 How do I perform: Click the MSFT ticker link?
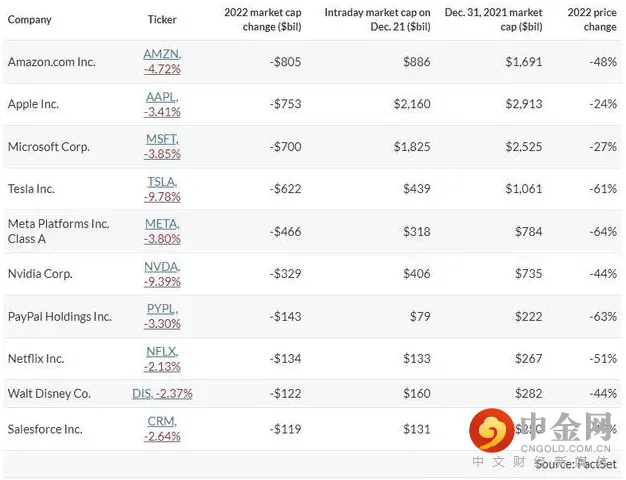coord(161,139)
